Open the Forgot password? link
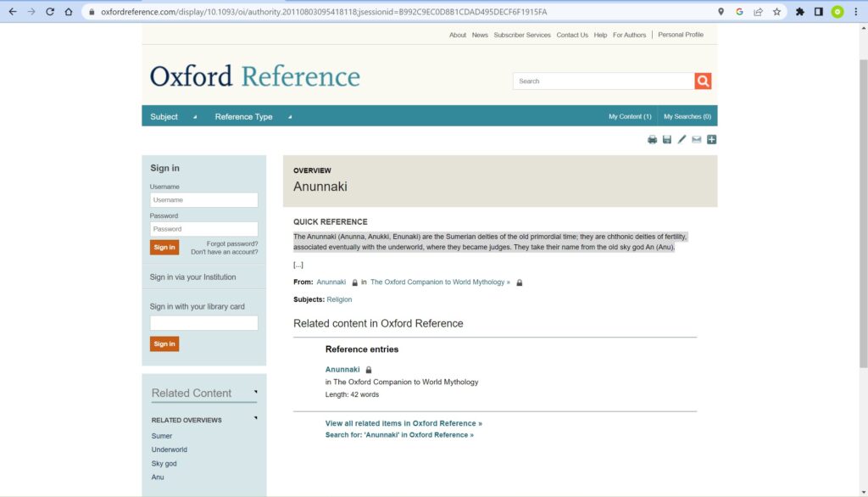This screenshot has height=497, width=868. (x=232, y=243)
